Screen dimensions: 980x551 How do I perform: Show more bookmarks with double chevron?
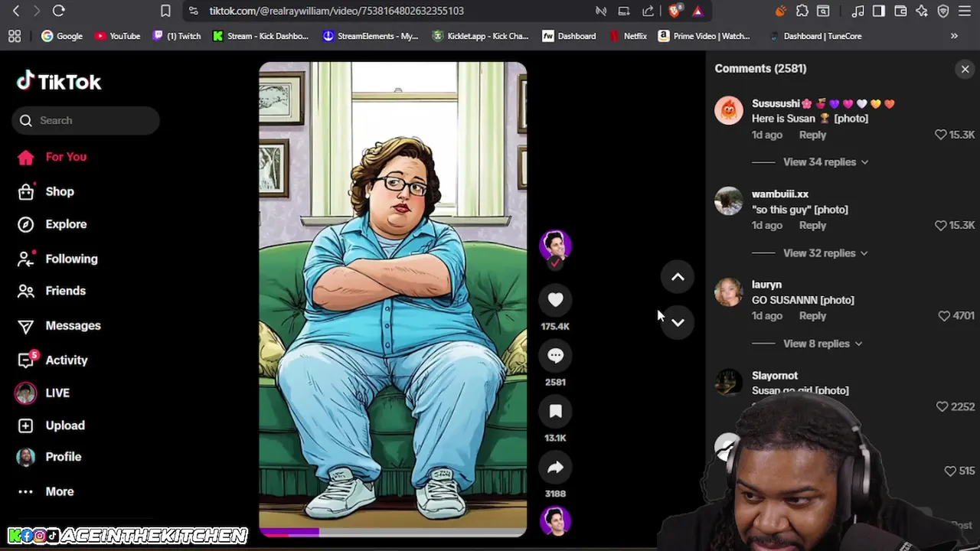(954, 36)
